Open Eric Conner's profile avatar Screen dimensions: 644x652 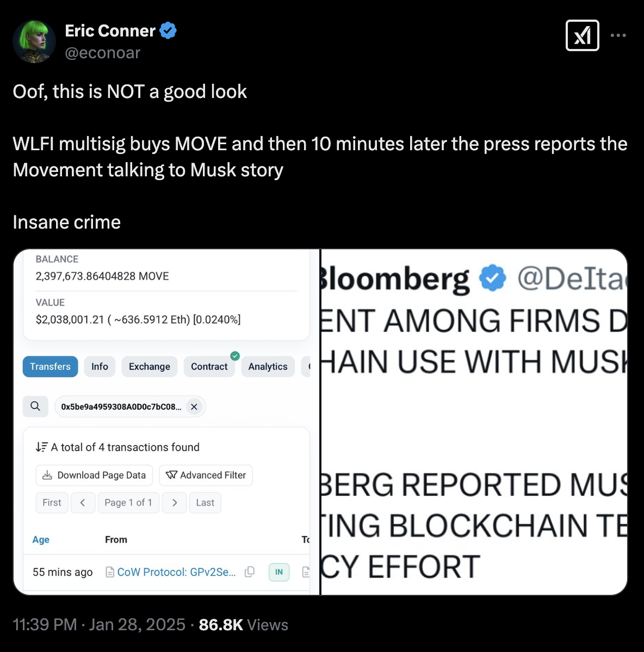[x=34, y=41]
